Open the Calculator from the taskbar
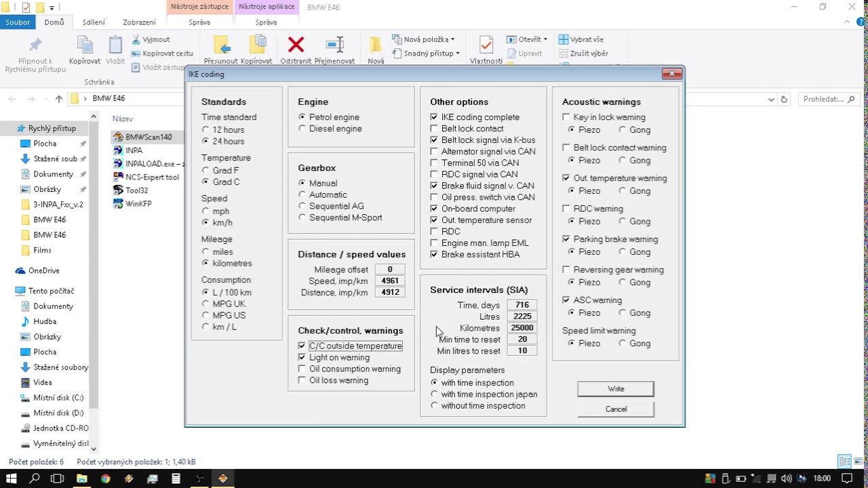This screenshot has width=868, height=488. (176, 479)
